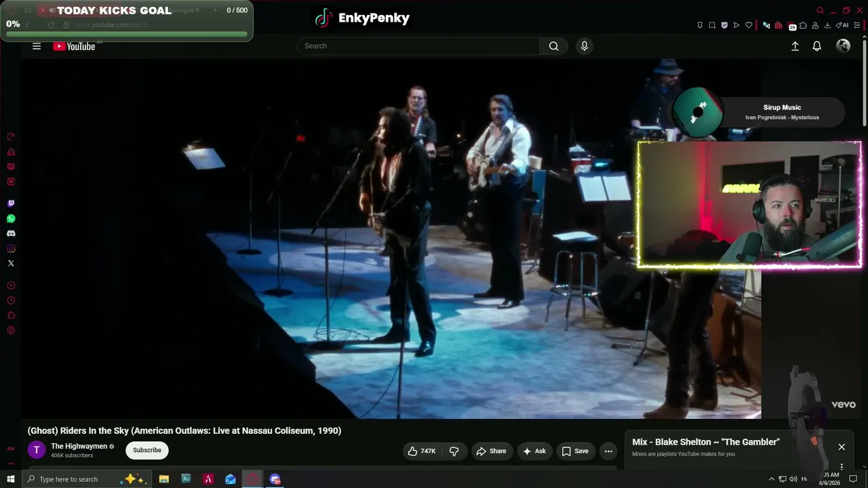Submit search with the magnifier button
Screen dimensions: 868x488
[x=554, y=46]
